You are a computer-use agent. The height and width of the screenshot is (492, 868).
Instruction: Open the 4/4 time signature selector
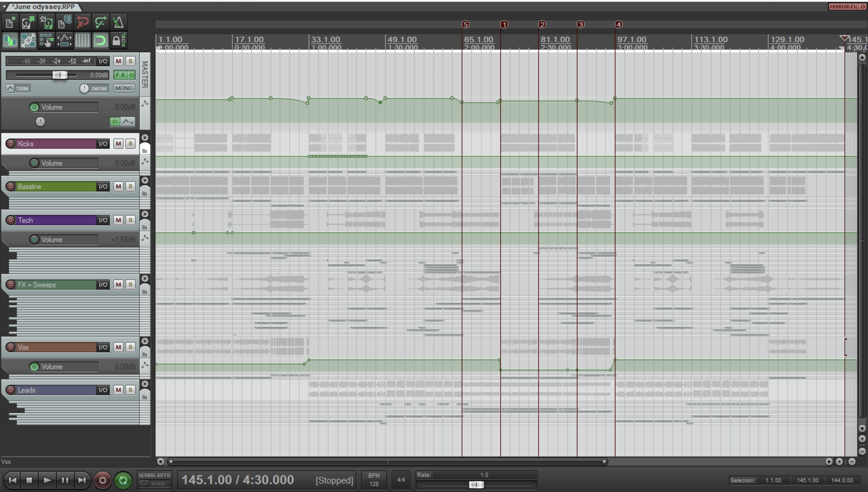click(401, 480)
